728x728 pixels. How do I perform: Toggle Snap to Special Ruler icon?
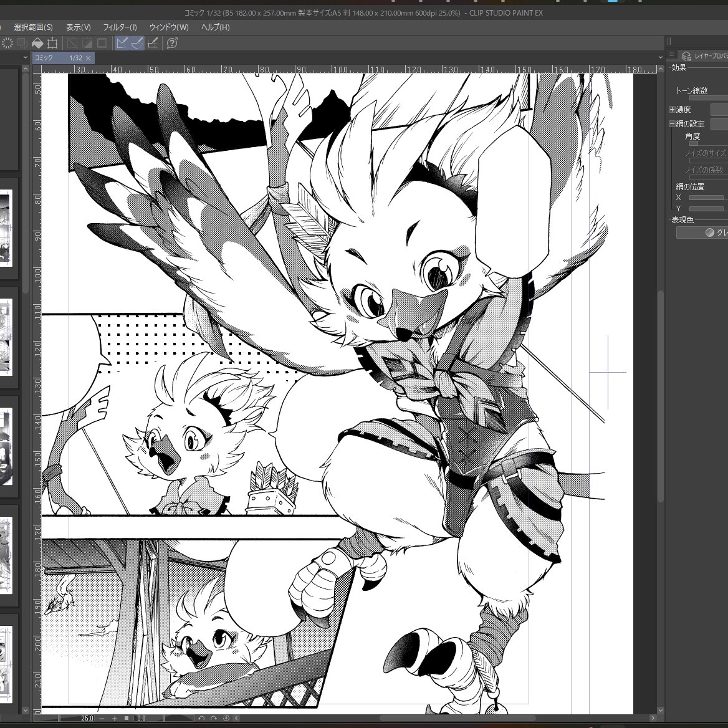137,43
